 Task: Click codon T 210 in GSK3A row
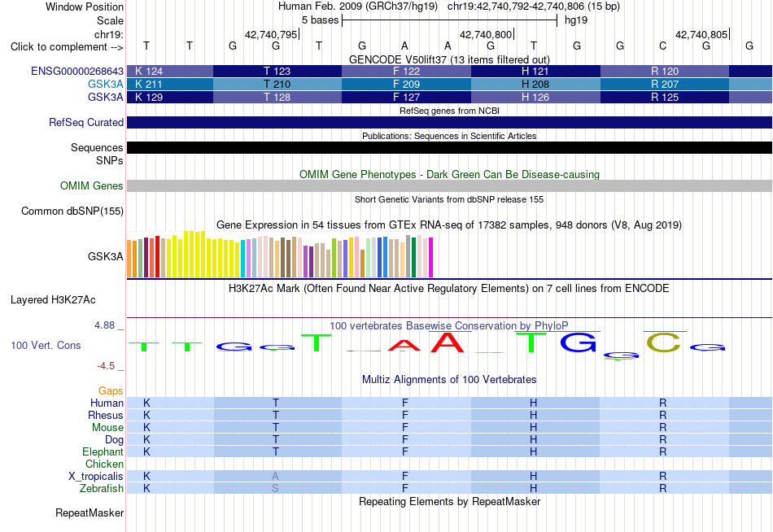click(277, 85)
